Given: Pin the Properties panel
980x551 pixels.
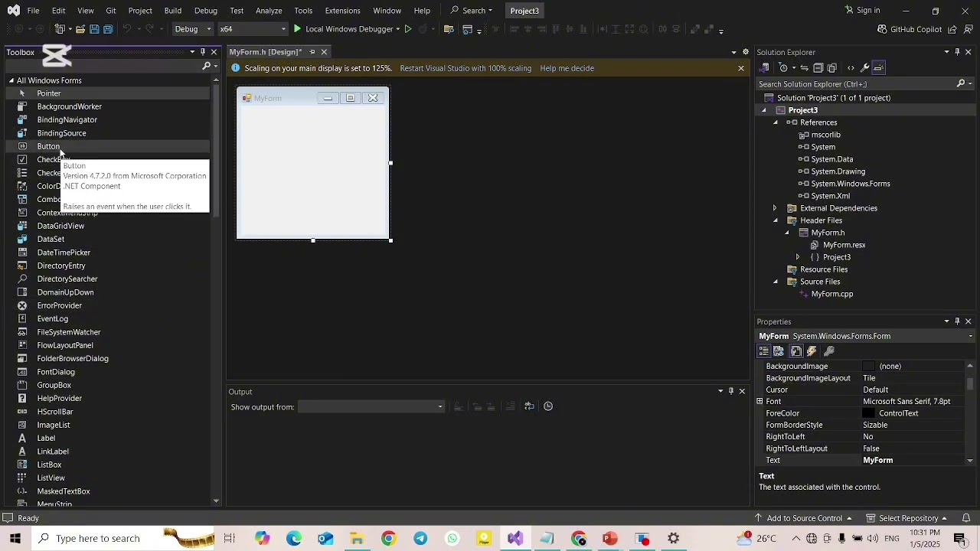Looking at the screenshot, I should 957,321.
